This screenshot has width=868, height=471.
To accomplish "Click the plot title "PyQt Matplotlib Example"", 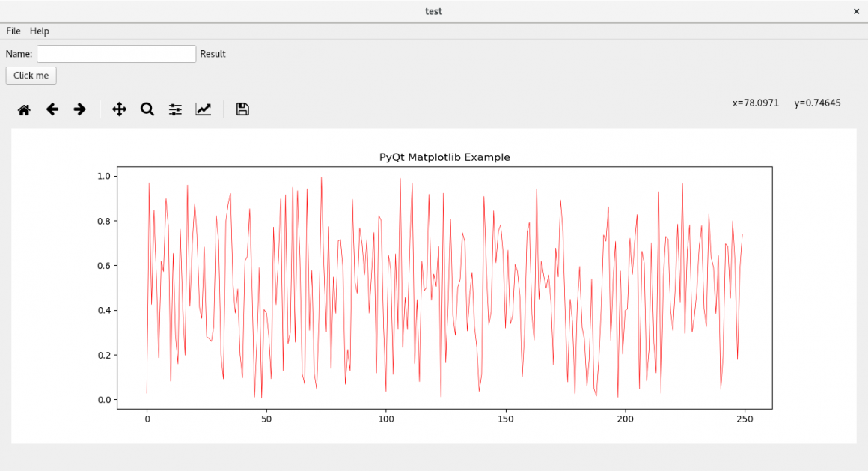I will point(444,157).
